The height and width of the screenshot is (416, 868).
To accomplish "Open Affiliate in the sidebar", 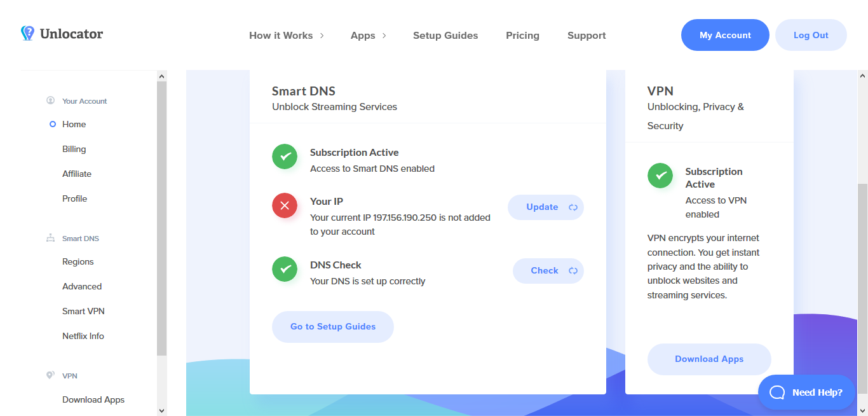I will [x=77, y=174].
